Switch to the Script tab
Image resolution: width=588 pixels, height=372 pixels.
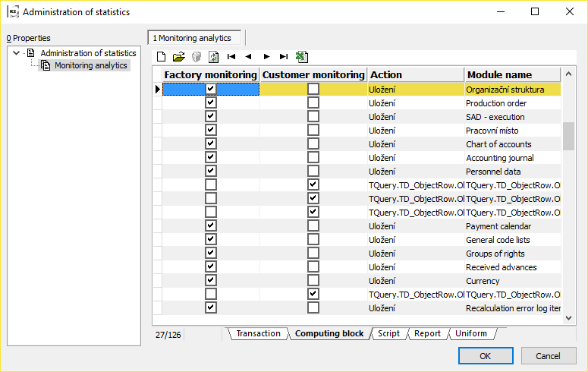(388, 333)
